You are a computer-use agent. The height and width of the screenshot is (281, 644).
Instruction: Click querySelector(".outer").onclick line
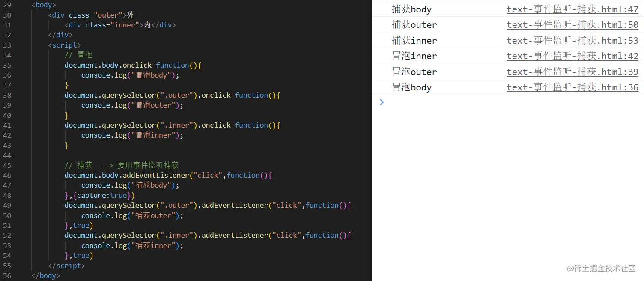pos(172,95)
